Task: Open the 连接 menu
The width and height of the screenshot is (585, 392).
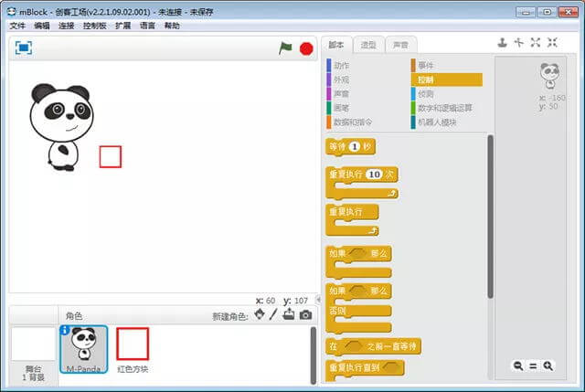Action: [67, 26]
